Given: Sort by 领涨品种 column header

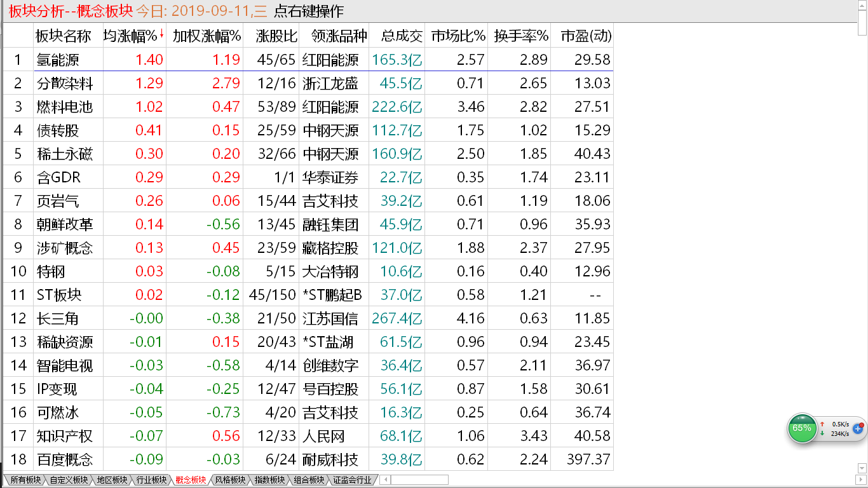Looking at the screenshot, I should 334,36.
